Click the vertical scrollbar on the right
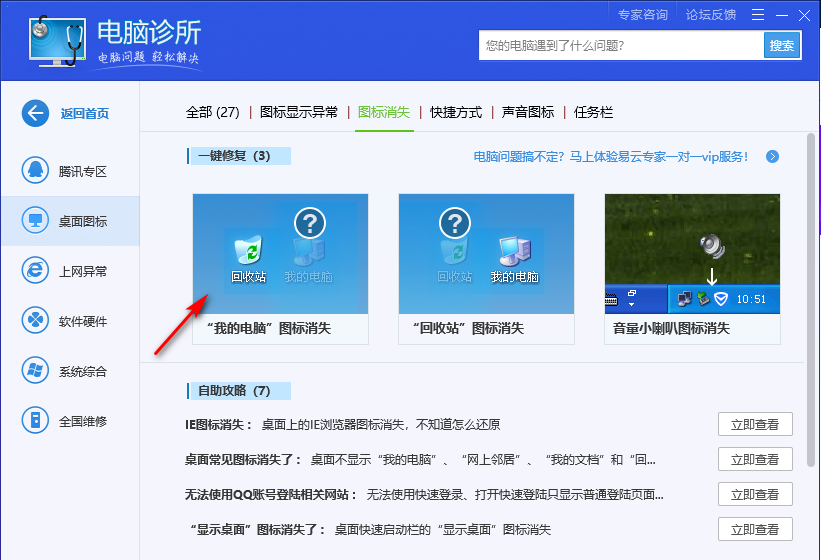Screen dimensions: 821x560 (x=810, y=300)
